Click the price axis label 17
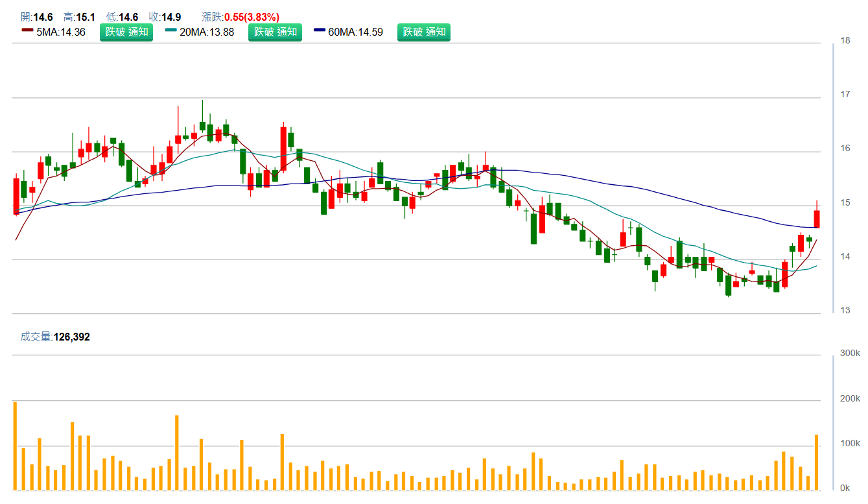Image resolution: width=868 pixels, height=504 pixels. (845, 94)
